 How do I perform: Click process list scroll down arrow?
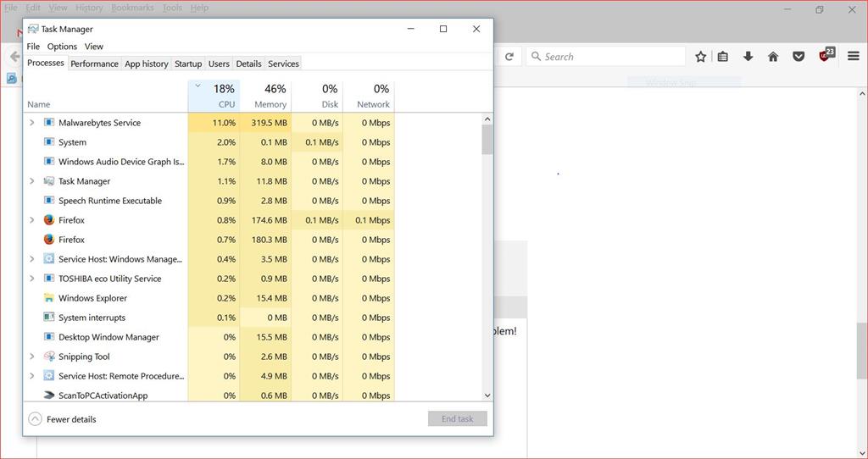click(487, 395)
